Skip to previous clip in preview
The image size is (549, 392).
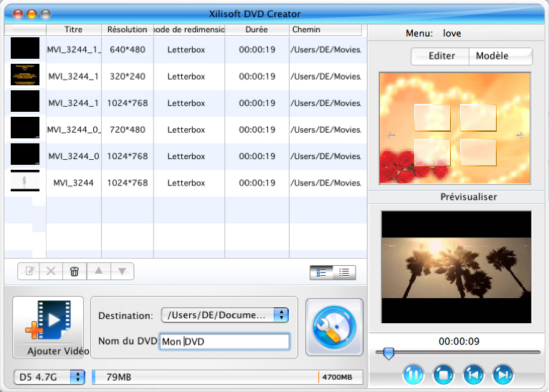(x=473, y=375)
